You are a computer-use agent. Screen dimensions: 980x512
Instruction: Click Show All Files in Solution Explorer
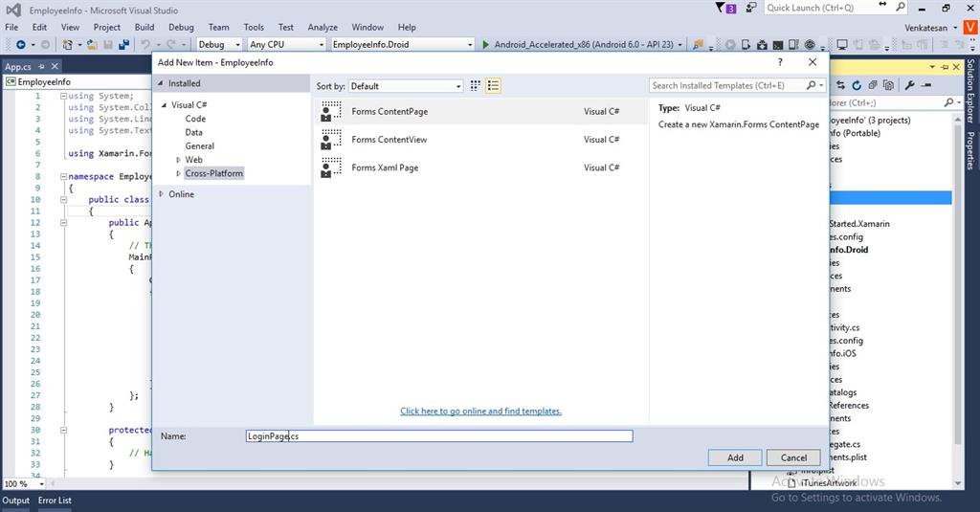[x=889, y=85]
